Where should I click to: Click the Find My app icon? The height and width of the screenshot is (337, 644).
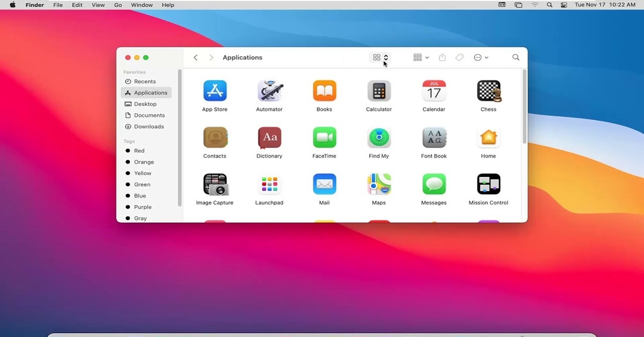point(379,137)
